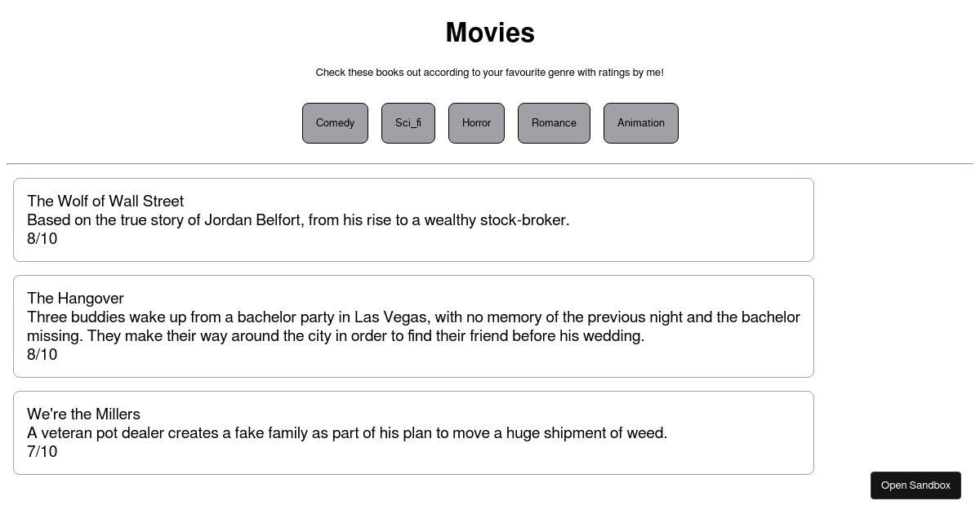Click The Wolf of Wall Street title

pos(105,201)
